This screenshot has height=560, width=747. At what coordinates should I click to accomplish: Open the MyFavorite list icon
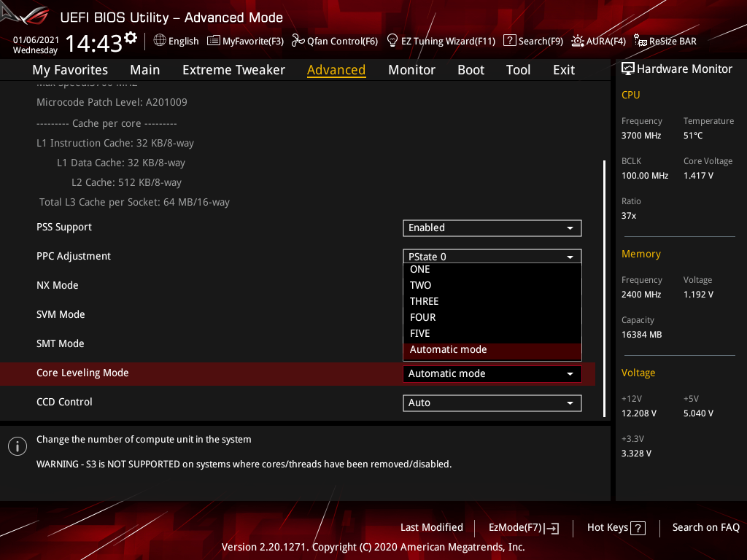tap(214, 41)
